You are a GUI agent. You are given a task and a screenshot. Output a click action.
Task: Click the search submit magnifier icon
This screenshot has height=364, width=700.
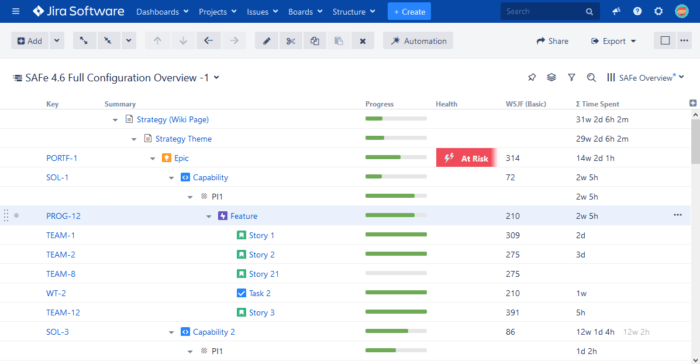point(589,12)
